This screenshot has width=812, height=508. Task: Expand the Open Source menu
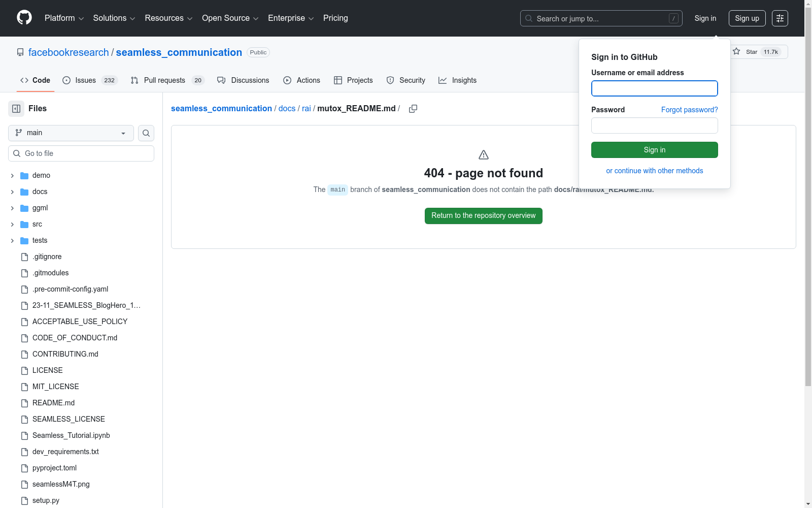point(230,18)
